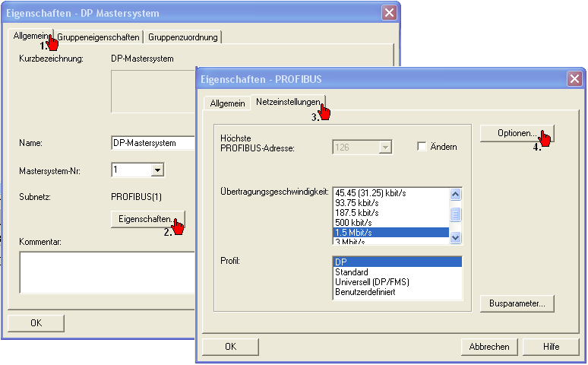Select 93.75 kbit/s transmission rate
This screenshot has width=588, height=365.
[x=391, y=203]
